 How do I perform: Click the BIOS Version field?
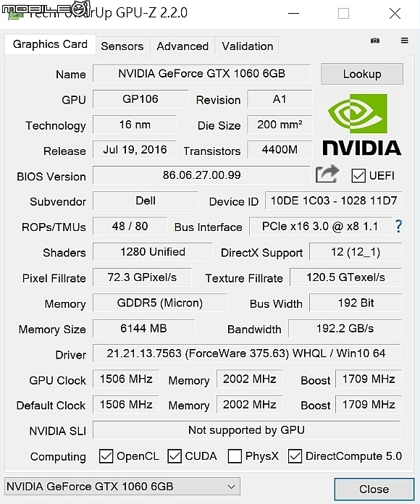[201, 175]
